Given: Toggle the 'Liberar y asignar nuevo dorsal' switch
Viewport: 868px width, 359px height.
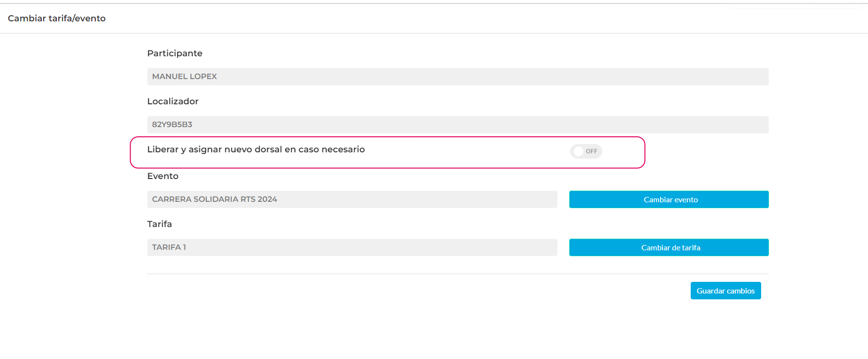Looking at the screenshot, I should tap(586, 151).
